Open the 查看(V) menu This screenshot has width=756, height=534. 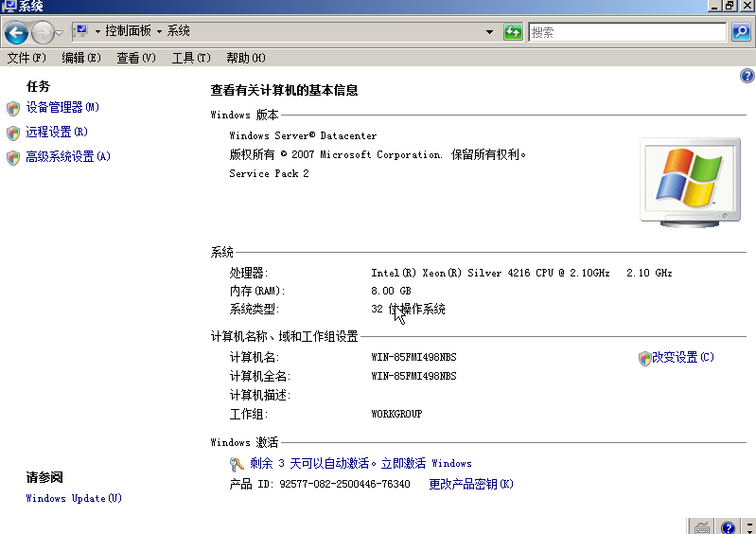(136, 58)
